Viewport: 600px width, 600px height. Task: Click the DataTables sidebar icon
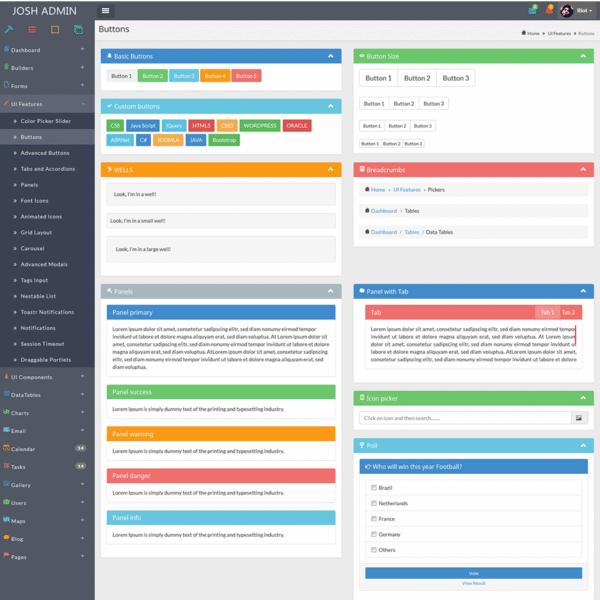tap(7, 394)
